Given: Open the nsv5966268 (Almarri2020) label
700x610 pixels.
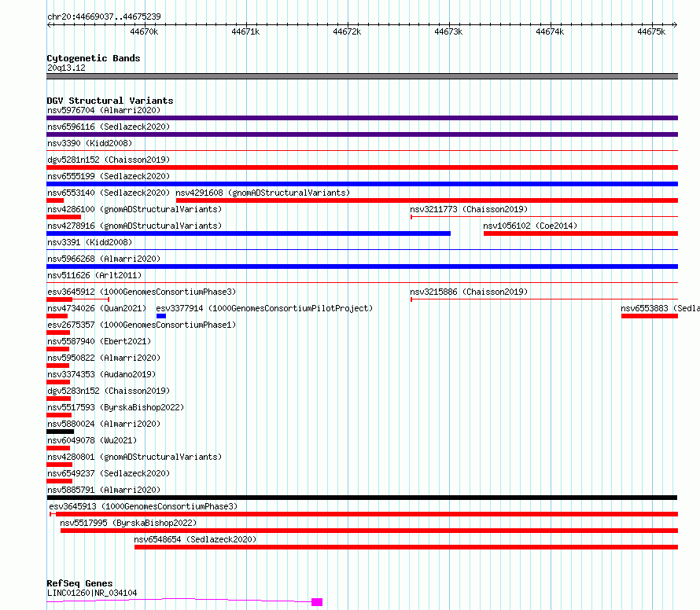Looking at the screenshot, I should click(x=104, y=259).
